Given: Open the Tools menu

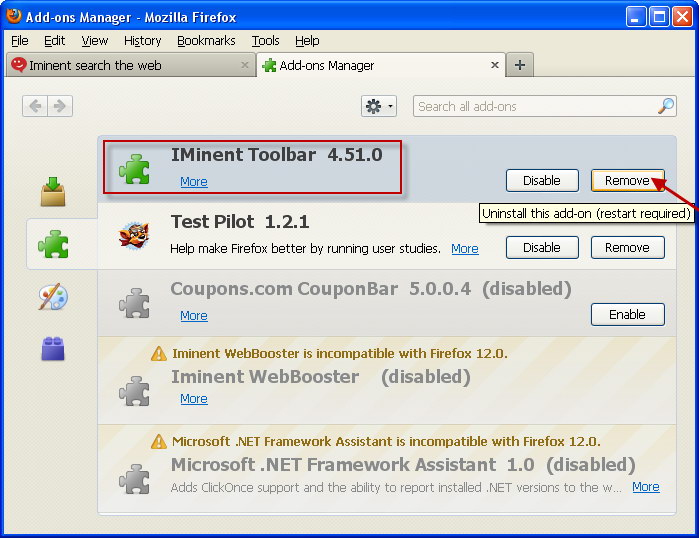Looking at the screenshot, I should [x=265, y=41].
